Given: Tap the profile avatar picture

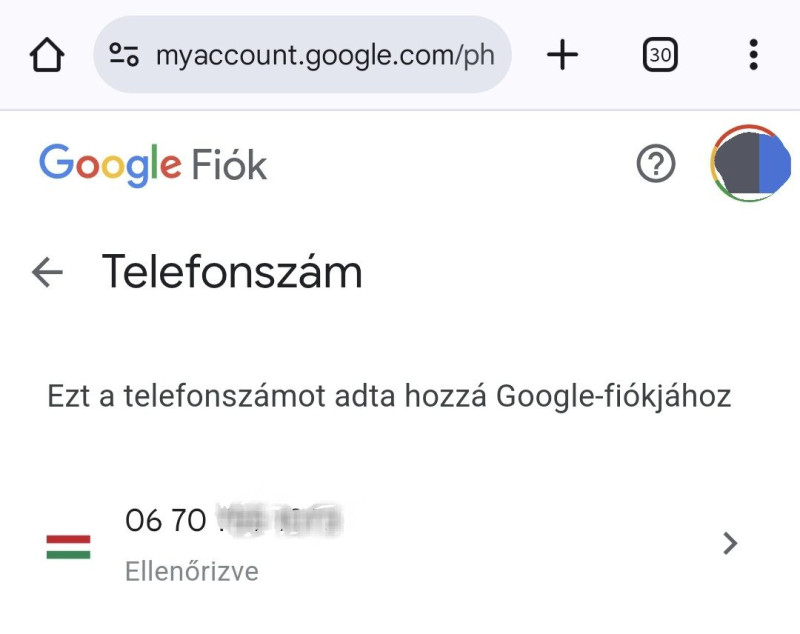Looking at the screenshot, I should tap(749, 164).
